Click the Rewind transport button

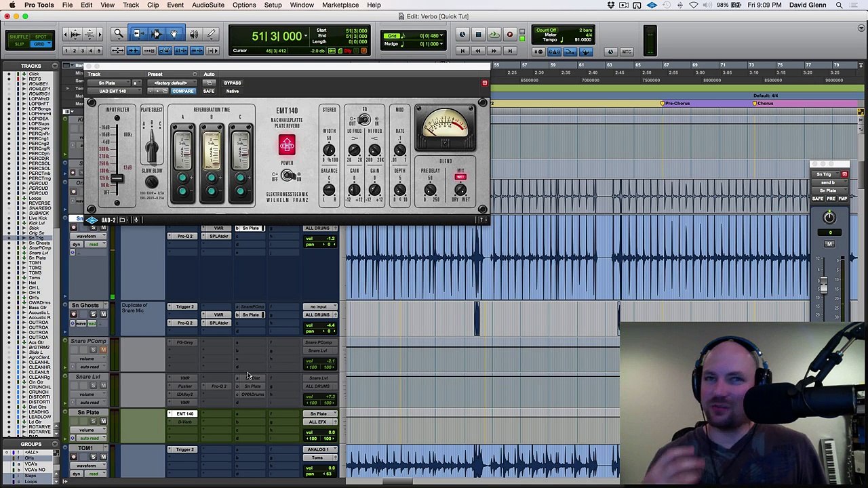(x=478, y=51)
